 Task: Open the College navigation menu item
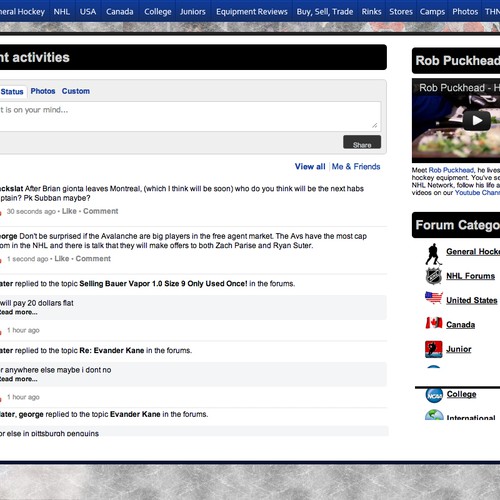pos(158,12)
